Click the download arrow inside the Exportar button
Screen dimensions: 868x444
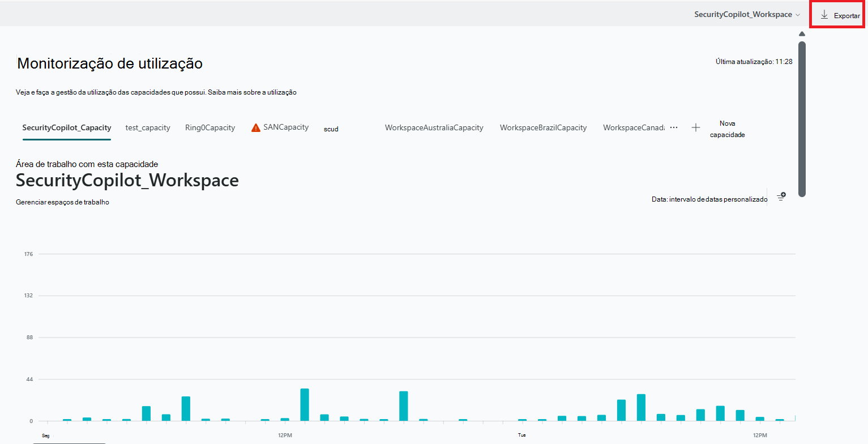[824, 15]
